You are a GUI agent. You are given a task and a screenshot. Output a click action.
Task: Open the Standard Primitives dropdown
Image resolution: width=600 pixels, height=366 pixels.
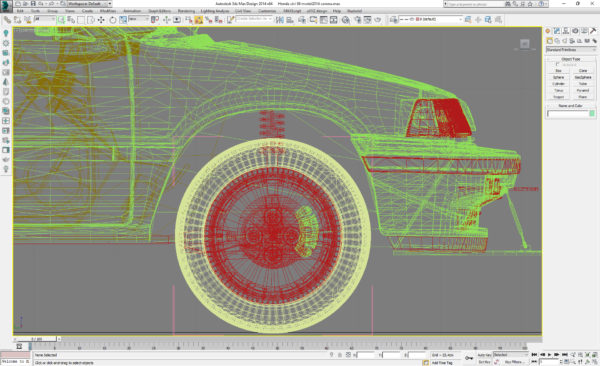[571, 50]
